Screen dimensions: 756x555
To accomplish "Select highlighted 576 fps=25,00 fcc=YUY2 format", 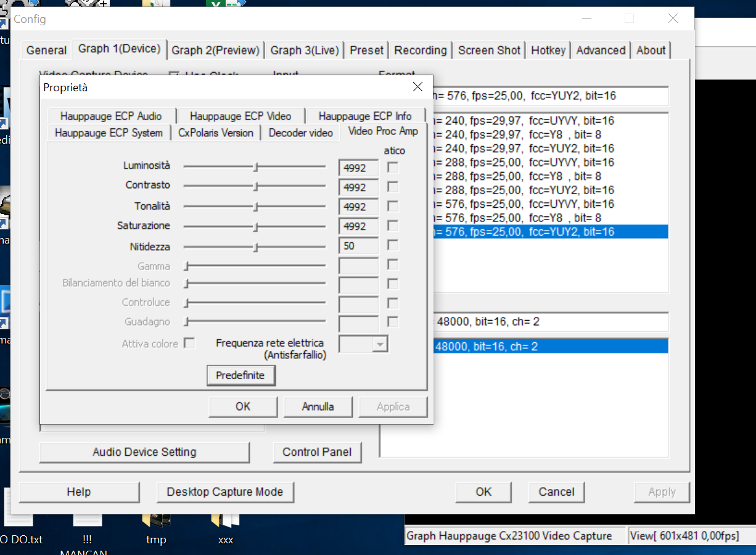I will pyautogui.click(x=550, y=232).
